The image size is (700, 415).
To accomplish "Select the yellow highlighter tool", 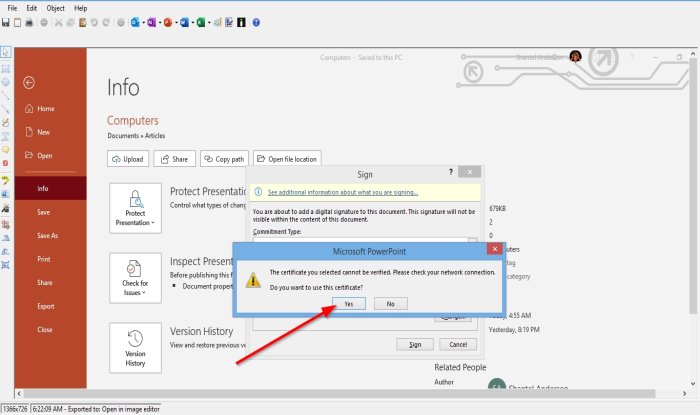I will tap(5, 180).
